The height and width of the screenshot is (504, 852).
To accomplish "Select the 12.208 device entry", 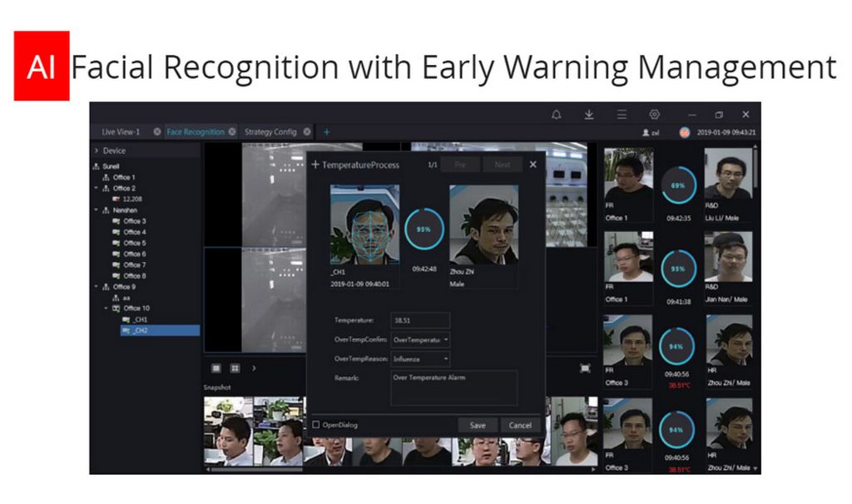I will (132, 199).
